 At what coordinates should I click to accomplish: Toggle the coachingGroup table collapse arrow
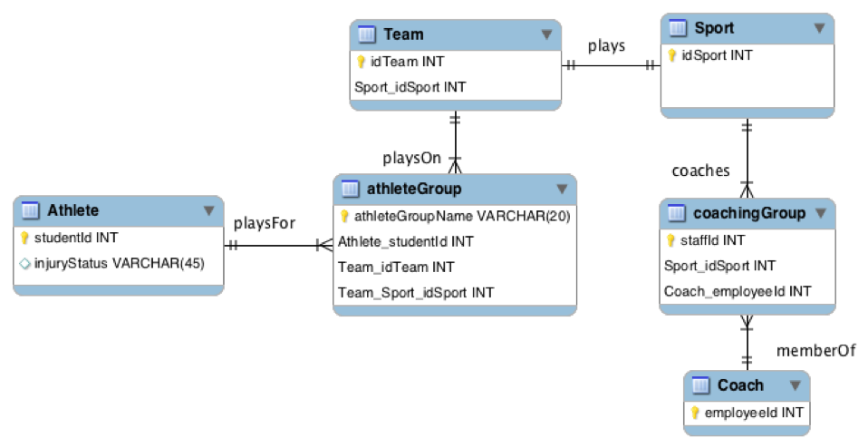click(x=821, y=214)
